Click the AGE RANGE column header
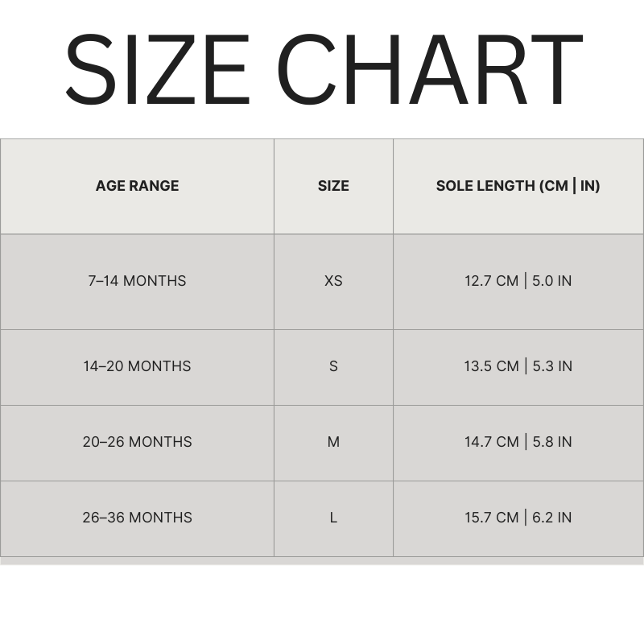644x644 pixels. [x=137, y=186]
